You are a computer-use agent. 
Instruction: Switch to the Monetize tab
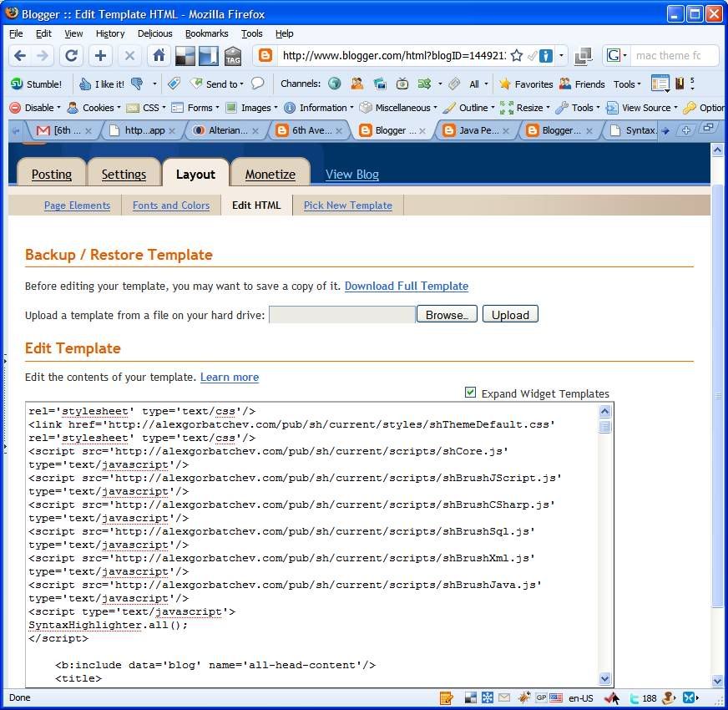[270, 175]
